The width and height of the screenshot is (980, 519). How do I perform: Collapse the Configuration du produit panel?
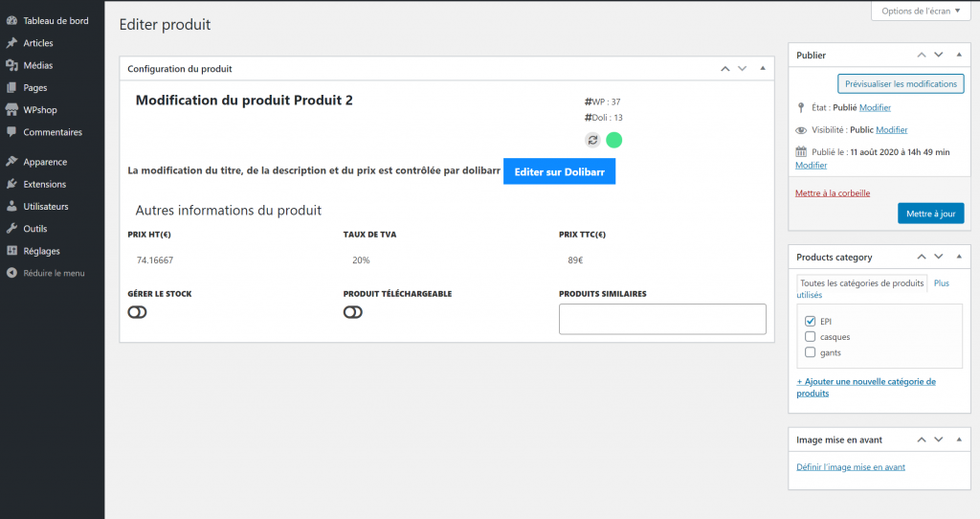click(763, 68)
